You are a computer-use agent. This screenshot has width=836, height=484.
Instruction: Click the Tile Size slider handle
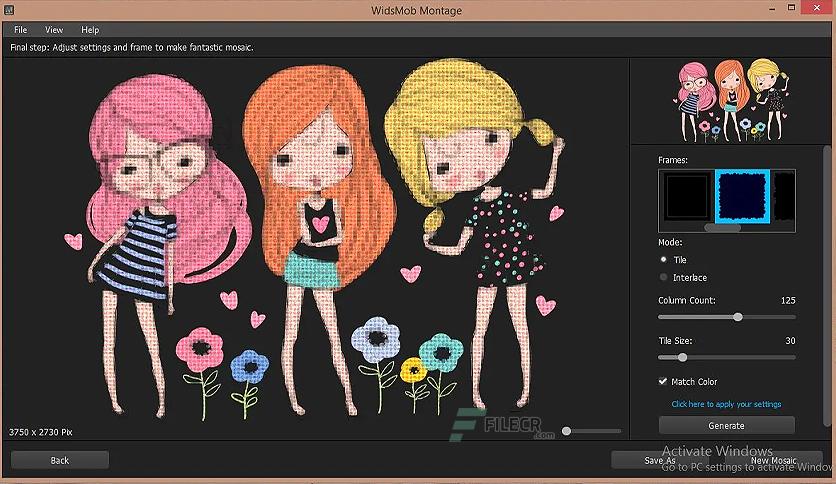click(682, 357)
